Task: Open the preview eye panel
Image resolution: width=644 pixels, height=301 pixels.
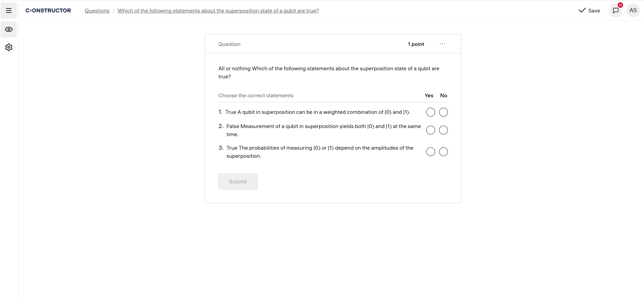Action: pos(9,29)
